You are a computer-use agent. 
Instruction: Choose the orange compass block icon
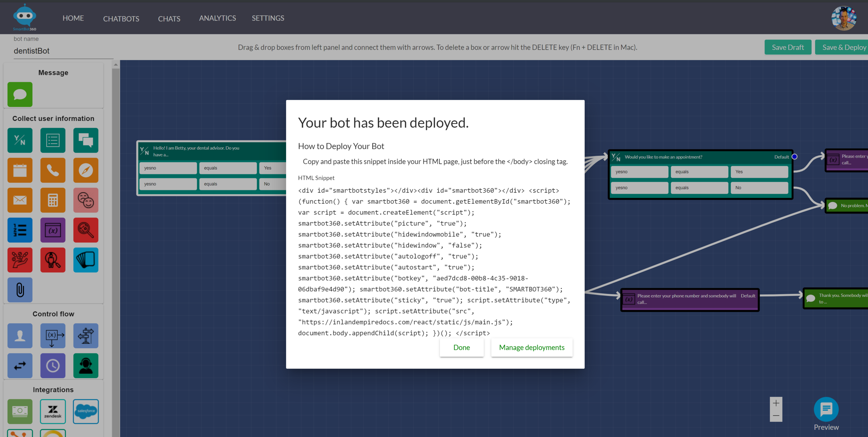pos(86,170)
